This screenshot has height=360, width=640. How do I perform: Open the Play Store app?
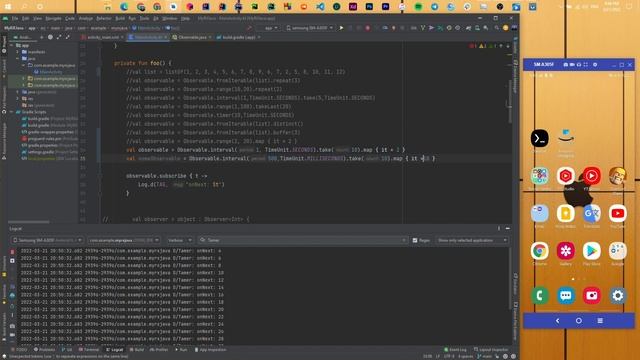coord(591,251)
